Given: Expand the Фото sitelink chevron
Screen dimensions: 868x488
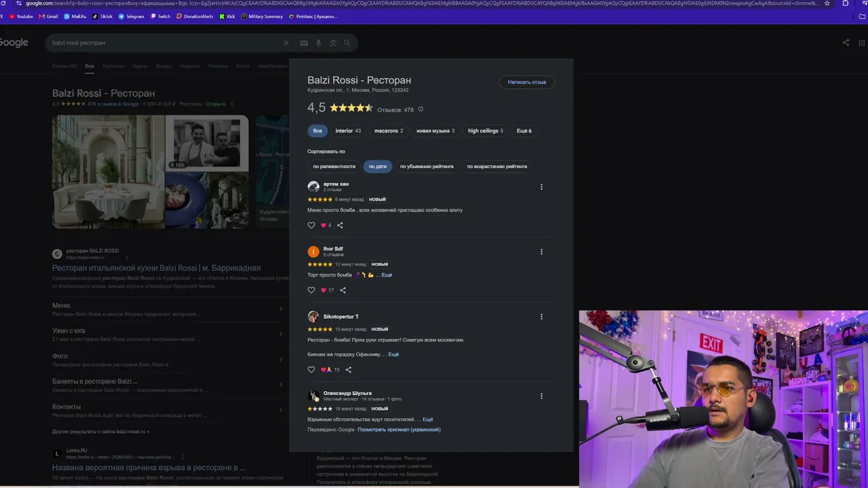Looking at the screenshot, I should coord(281,359).
